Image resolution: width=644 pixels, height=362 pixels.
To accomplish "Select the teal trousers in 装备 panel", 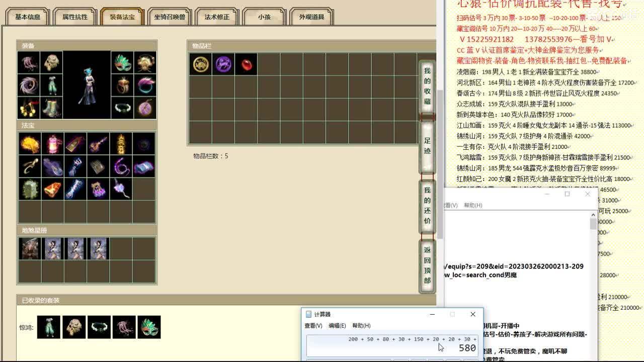I will pos(51,85).
